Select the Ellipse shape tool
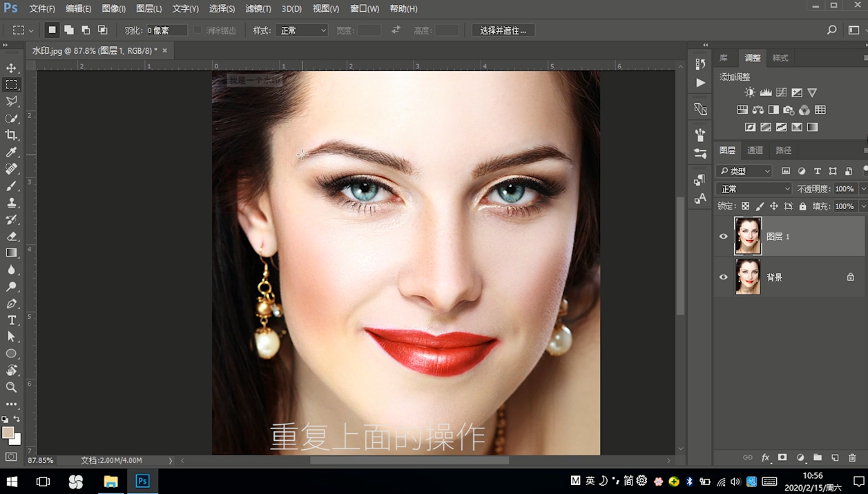 coord(11,353)
